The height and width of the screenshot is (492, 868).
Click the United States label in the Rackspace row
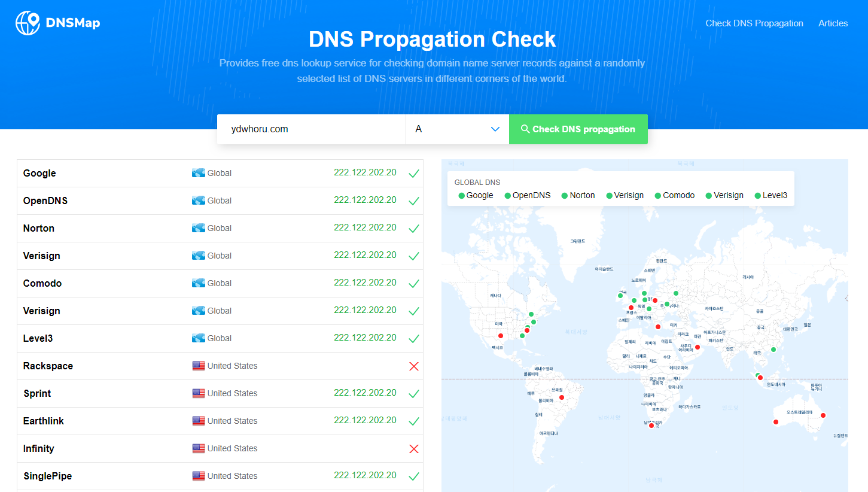click(x=233, y=366)
